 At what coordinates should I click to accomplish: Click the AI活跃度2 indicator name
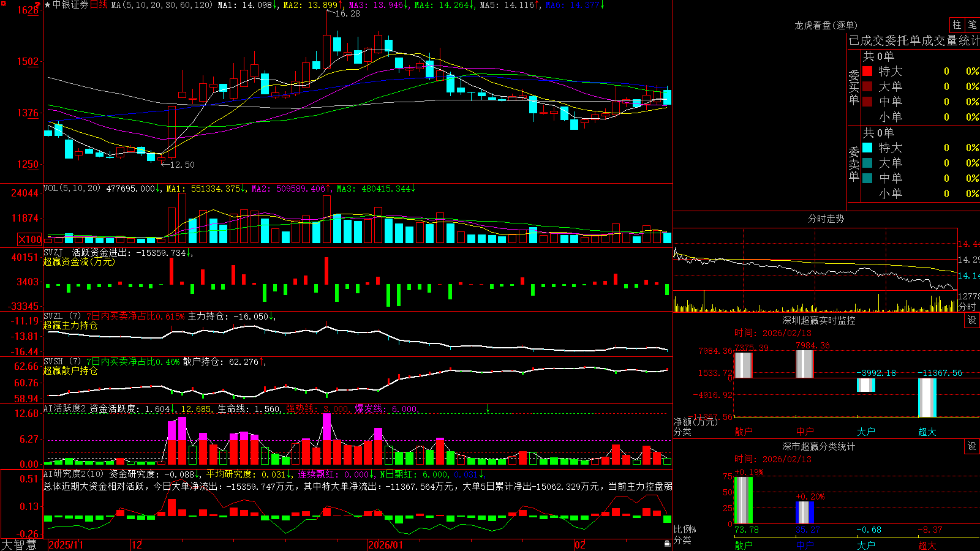pyautogui.click(x=65, y=409)
